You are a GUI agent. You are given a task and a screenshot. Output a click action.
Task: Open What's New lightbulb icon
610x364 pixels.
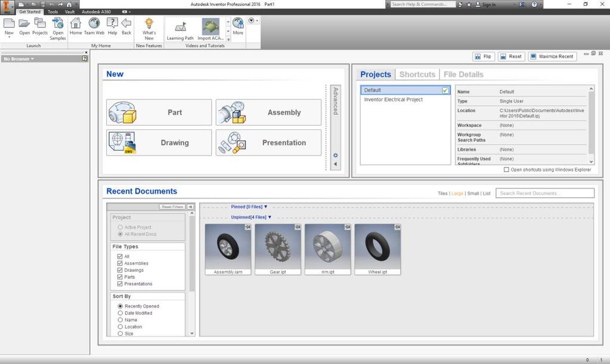coord(149,23)
